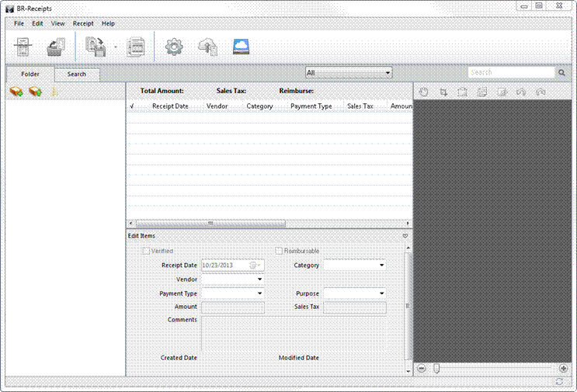Open the settings gear icon
Screen dimensions: 577x392
174,47
